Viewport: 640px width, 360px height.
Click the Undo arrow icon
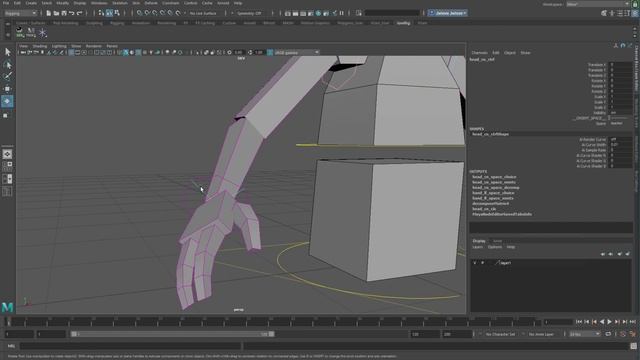71,13
